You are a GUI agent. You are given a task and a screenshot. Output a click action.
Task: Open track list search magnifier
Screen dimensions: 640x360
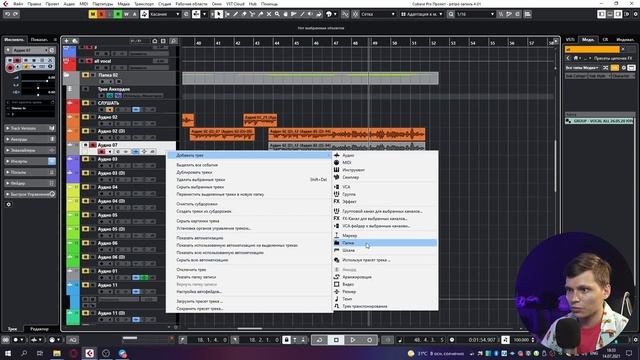[x=173, y=41]
